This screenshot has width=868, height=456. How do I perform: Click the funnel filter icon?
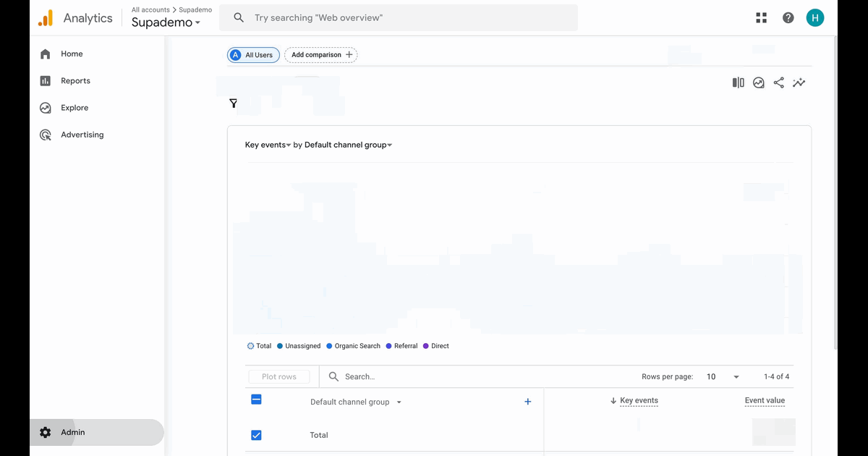(x=234, y=104)
